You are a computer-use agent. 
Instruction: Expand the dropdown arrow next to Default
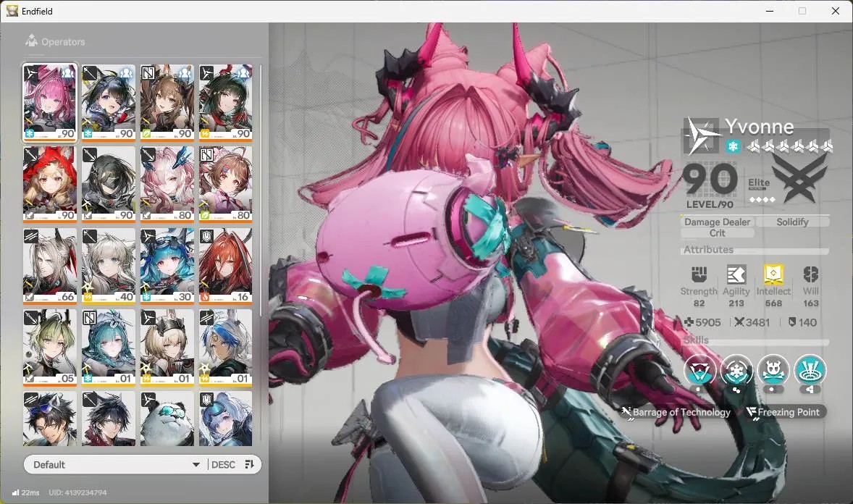196,465
